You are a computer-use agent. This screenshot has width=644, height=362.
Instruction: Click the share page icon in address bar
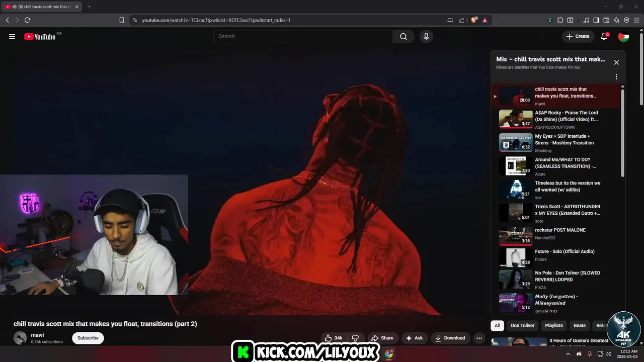tap(461, 20)
